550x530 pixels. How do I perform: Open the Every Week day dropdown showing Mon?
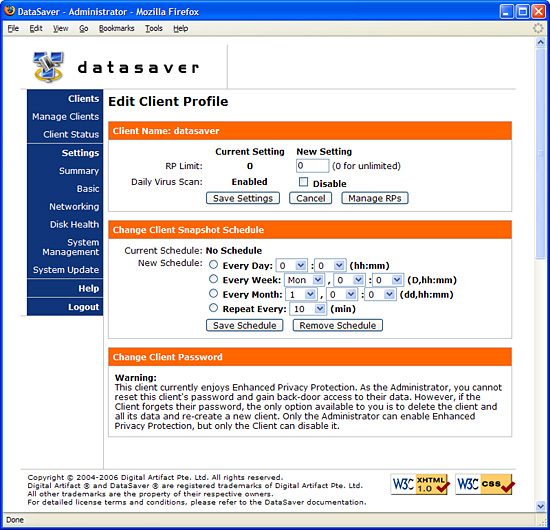(x=304, y=280)
